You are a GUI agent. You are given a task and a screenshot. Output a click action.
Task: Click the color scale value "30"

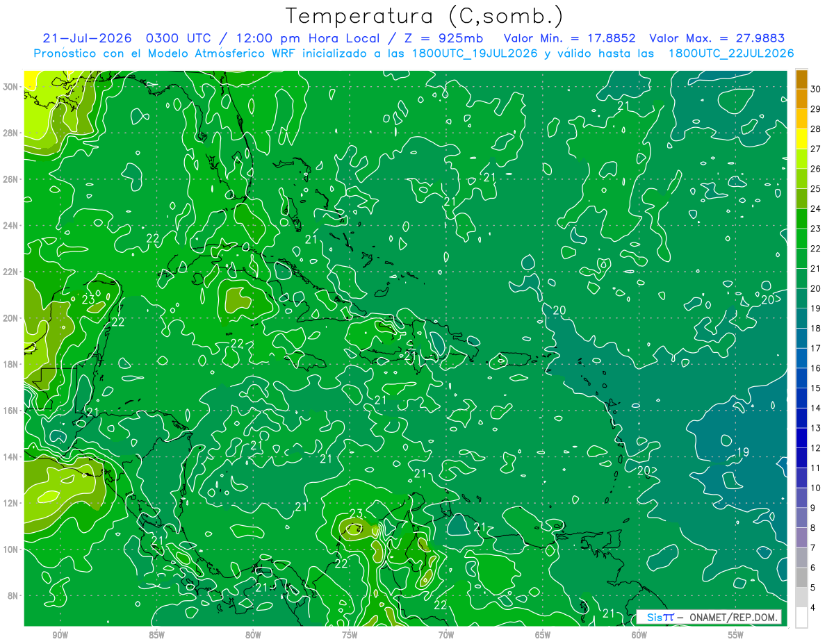(x=817, y=89)
